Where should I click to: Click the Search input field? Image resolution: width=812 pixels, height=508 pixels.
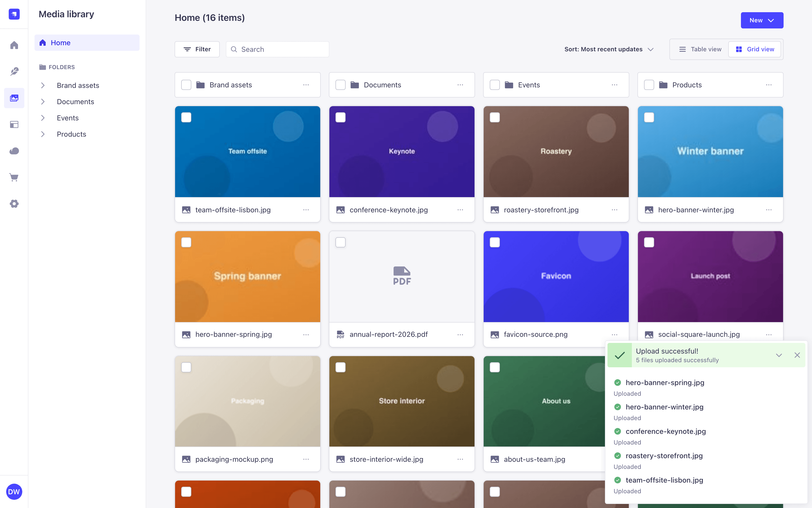coord(278,49)
